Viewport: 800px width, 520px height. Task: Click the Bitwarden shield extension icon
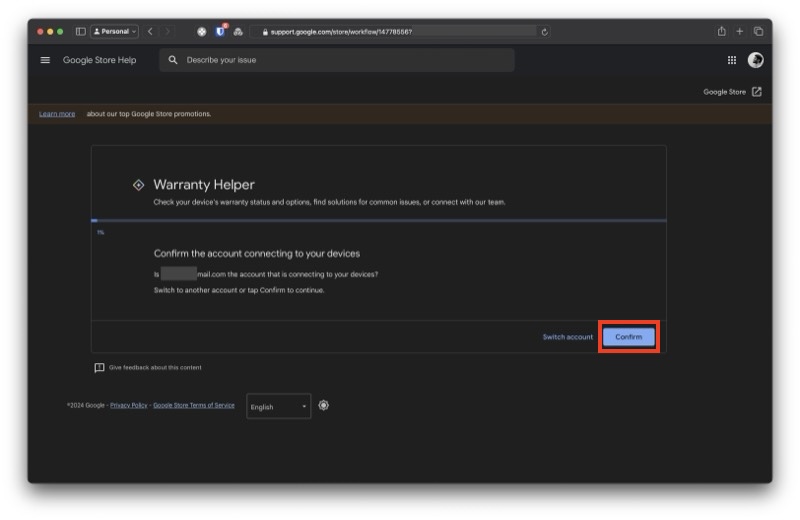(x=220, y=32)
